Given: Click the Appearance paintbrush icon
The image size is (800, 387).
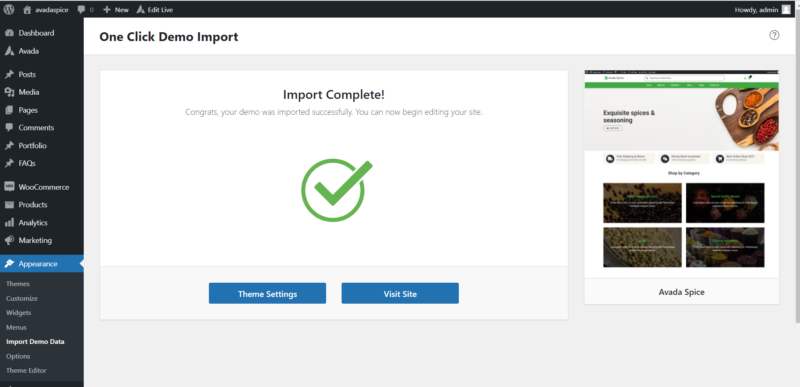Looking at the screenshot, I should [9, 264].
